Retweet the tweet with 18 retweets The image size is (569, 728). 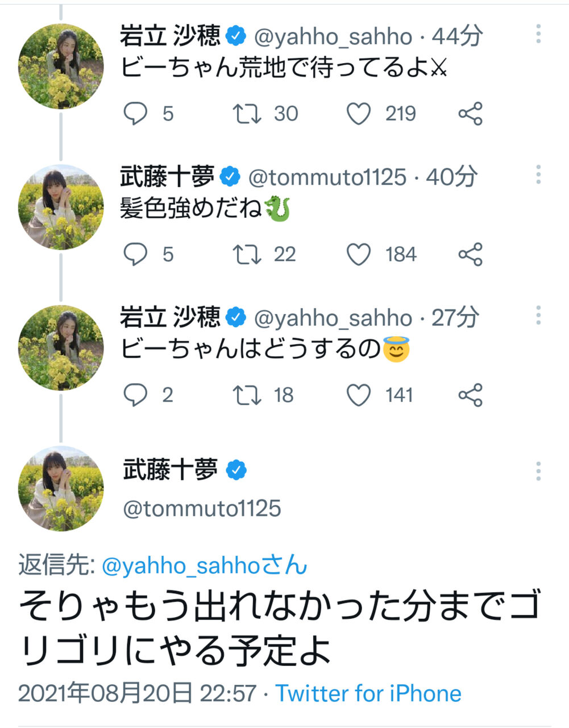pos(247,395)
